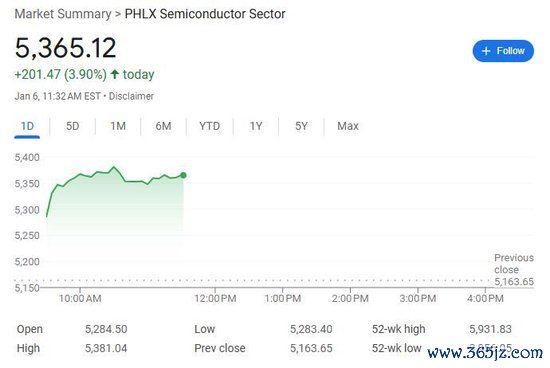Viewport: 550px width, 368px height.
Task: Show the 6M chart range
Action: (163, 126)
